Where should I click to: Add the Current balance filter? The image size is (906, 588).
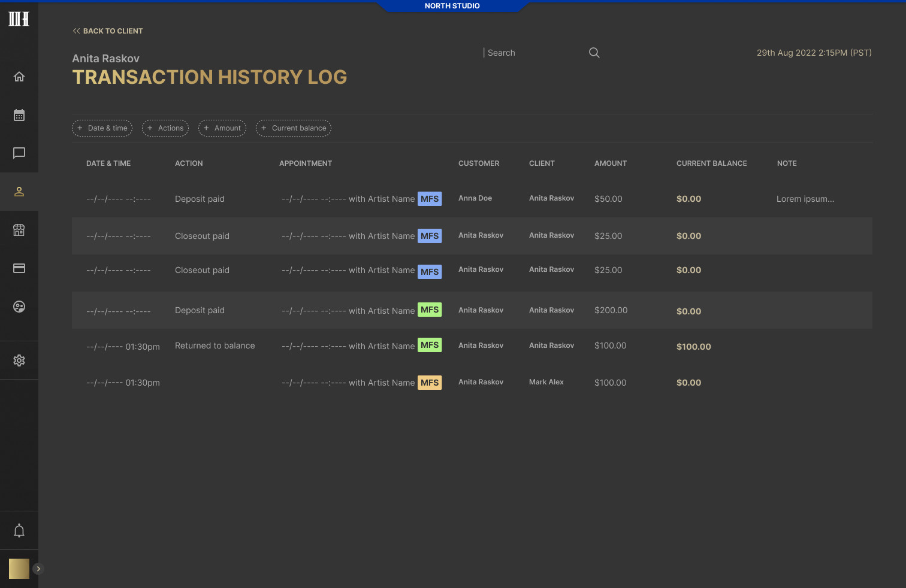point(294,128)
